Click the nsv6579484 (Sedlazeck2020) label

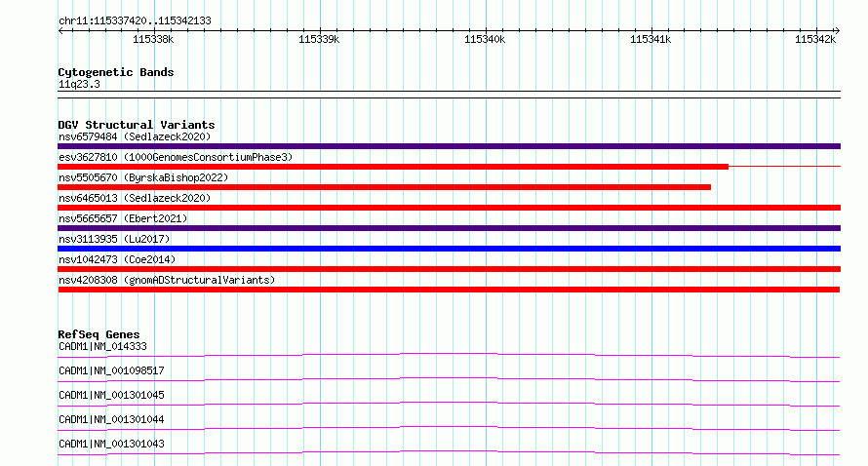[135, 136]
